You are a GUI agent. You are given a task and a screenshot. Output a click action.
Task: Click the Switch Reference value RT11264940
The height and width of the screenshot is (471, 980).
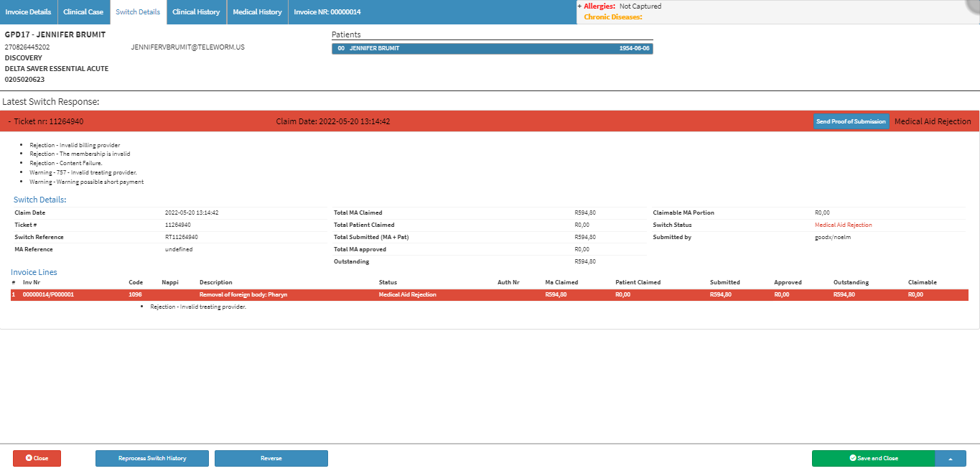pyautogui.click(x=182, y=237)
